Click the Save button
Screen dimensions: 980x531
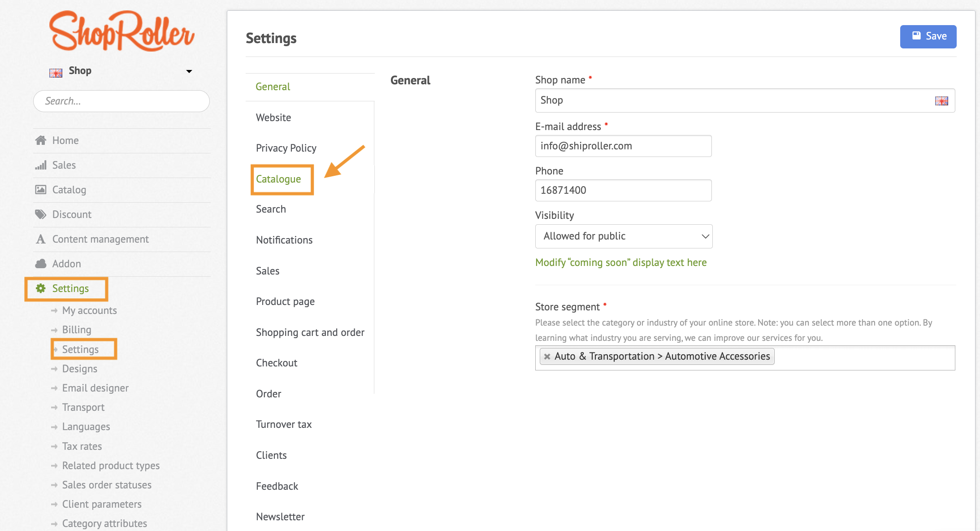(x=928, y=36)
